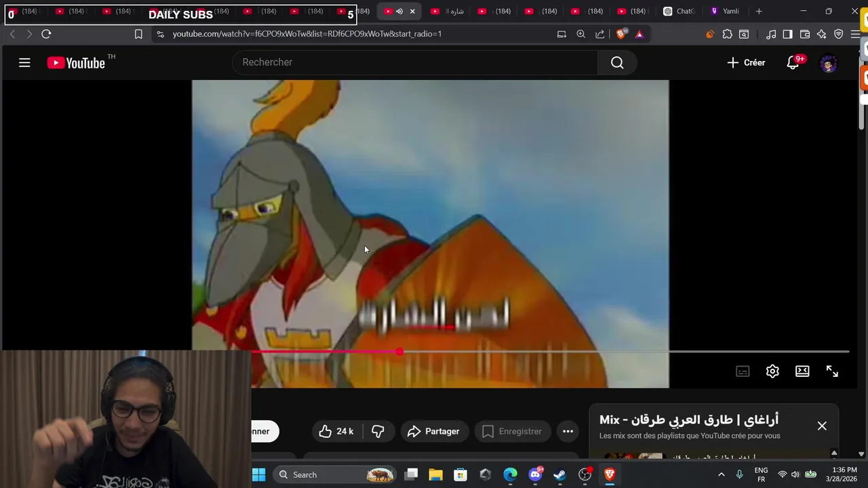Toggle fullscreen on the video player
The image size is (868, 488).
[x=832, y=371]
